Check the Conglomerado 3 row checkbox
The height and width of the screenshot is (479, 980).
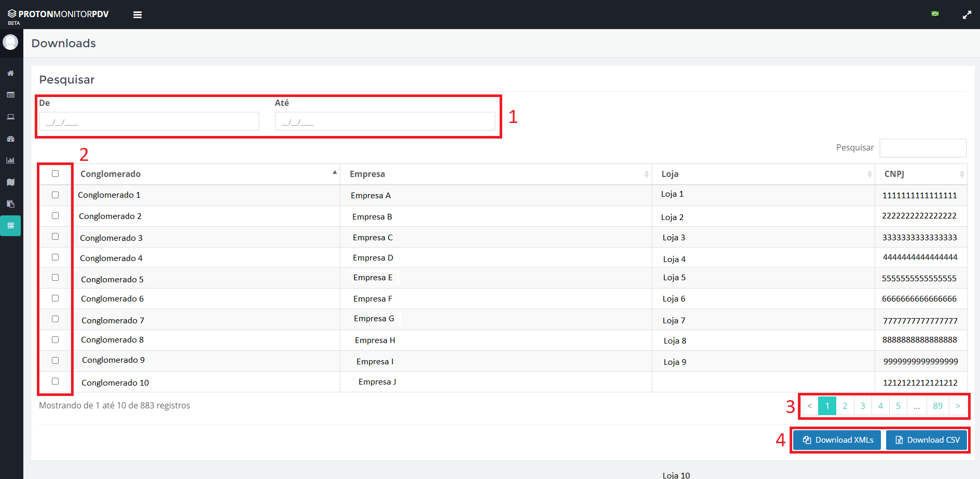coord(56,237)
